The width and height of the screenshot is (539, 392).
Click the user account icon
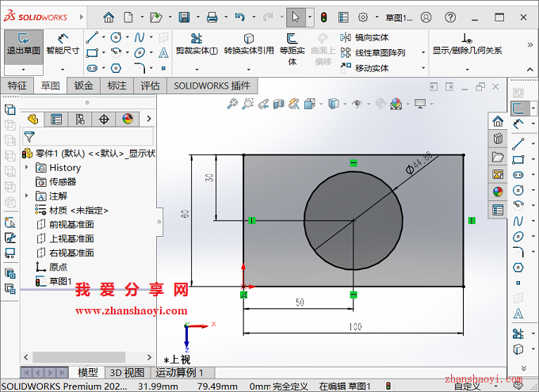(426, 17)
